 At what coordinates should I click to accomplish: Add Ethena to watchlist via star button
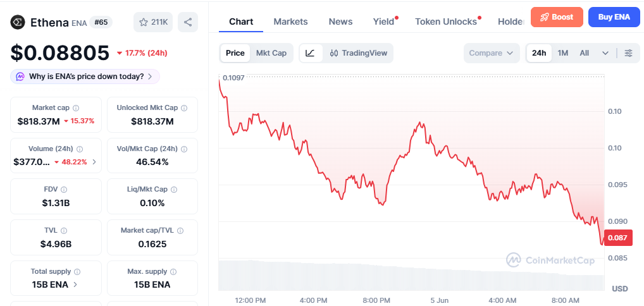153,22
